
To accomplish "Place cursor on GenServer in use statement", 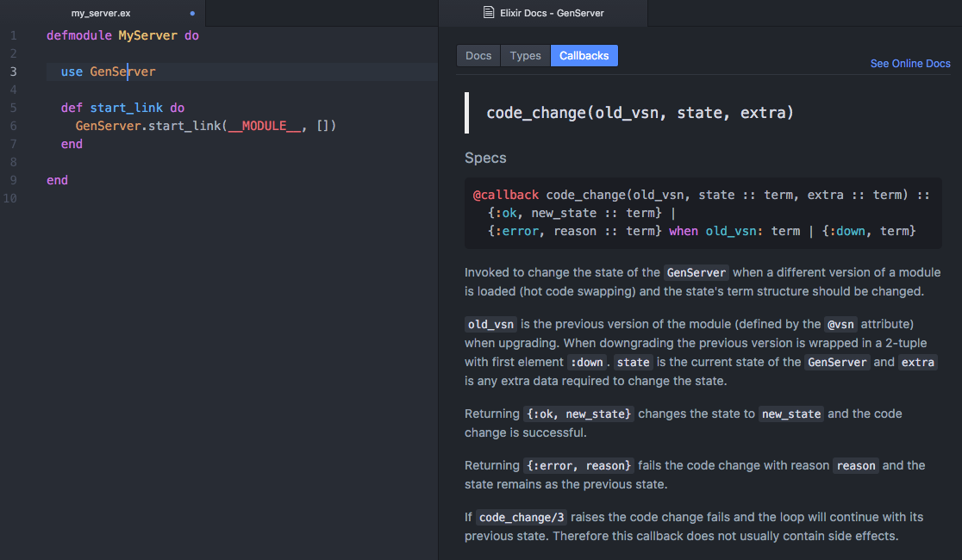I will pyautogui.click(x=122, y=72).
